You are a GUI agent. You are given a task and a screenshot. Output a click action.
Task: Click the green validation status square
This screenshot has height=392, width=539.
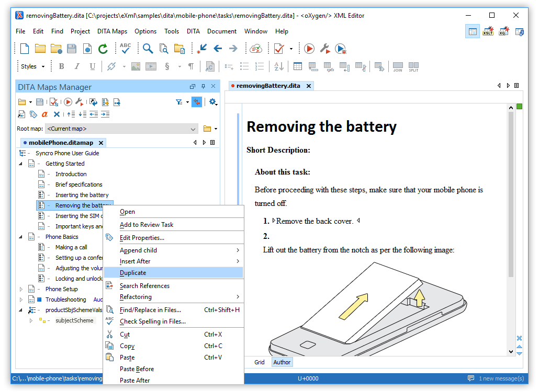pos(520,107)
